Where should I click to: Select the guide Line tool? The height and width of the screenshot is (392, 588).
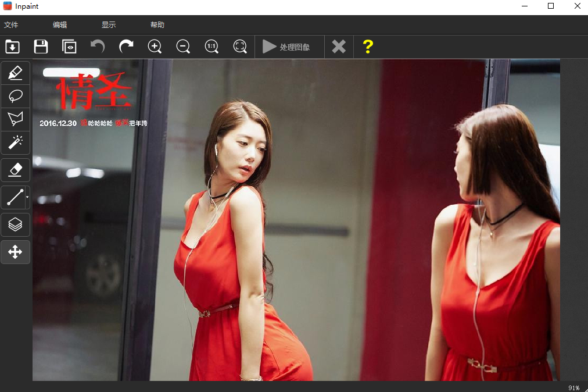[14, 198]
